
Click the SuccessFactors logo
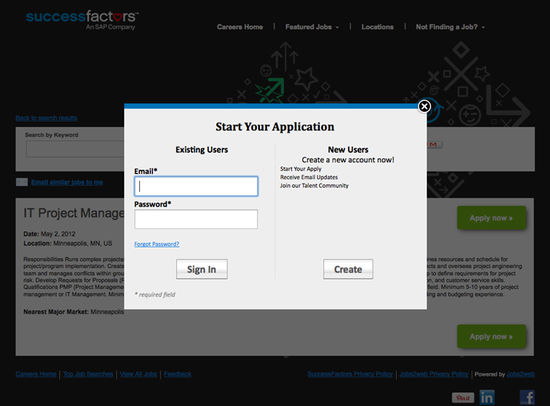pos(82,20)
